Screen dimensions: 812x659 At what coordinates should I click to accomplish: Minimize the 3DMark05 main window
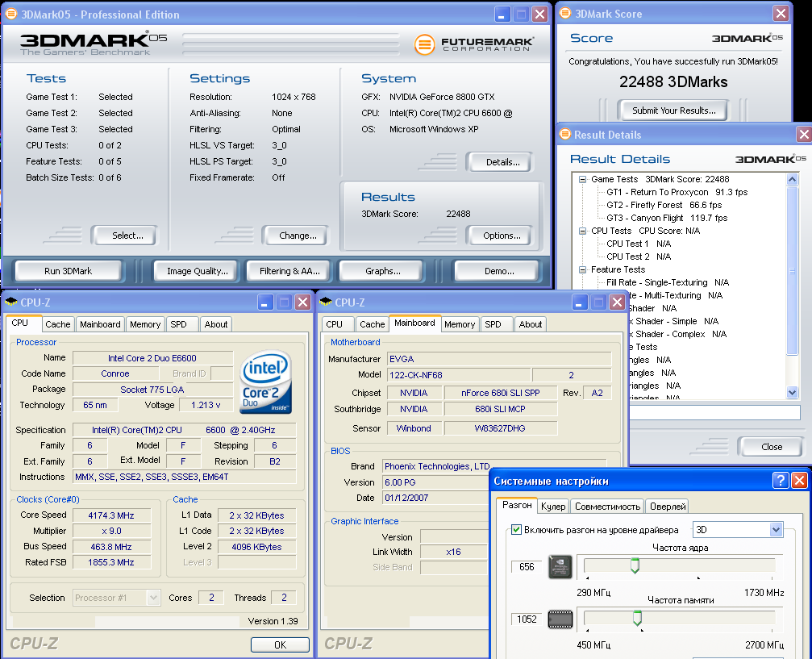pos(502,14)
